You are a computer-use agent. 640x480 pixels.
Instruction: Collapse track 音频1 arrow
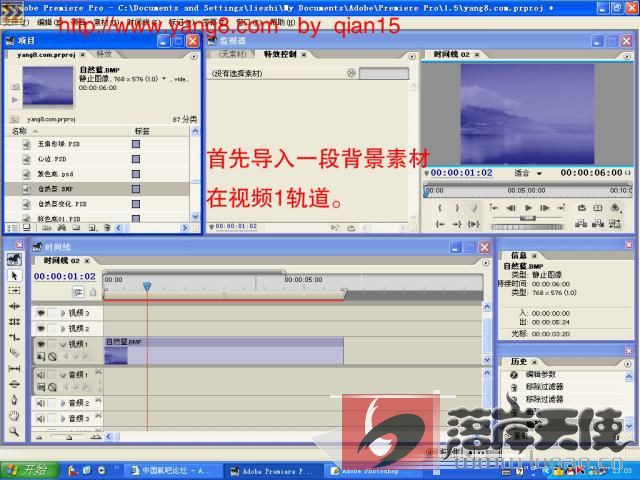pyautogui.click(x=63, y=375)
